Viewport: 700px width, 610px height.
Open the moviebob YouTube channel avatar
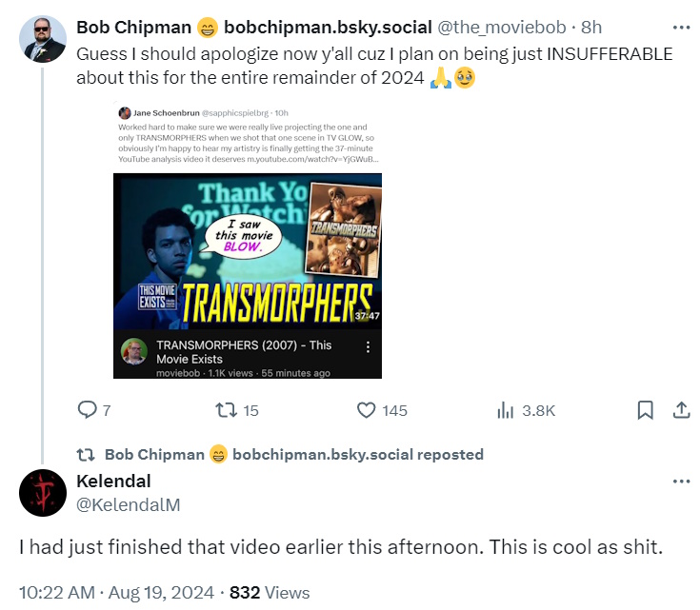coord(133,350)
